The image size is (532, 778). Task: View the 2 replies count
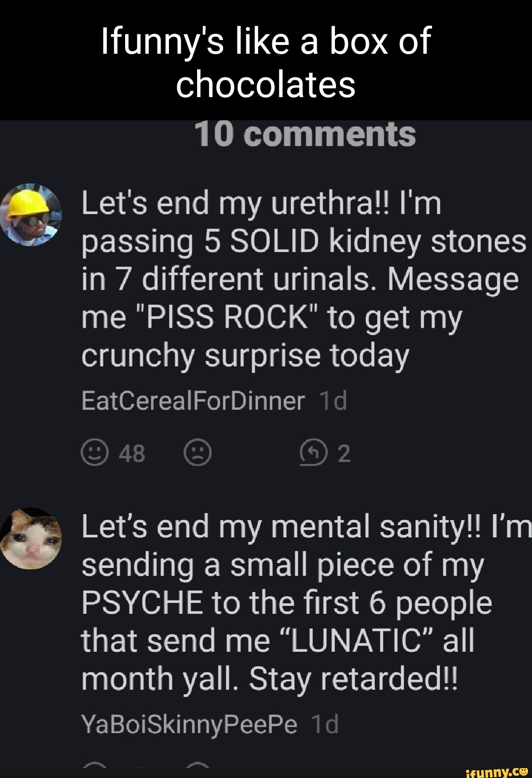point(344,453)
